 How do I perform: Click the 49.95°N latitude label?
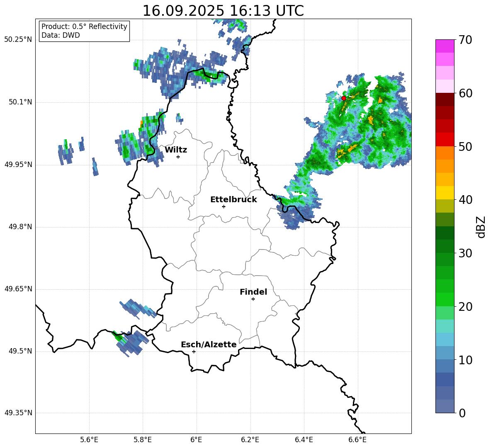click(18, 165)
